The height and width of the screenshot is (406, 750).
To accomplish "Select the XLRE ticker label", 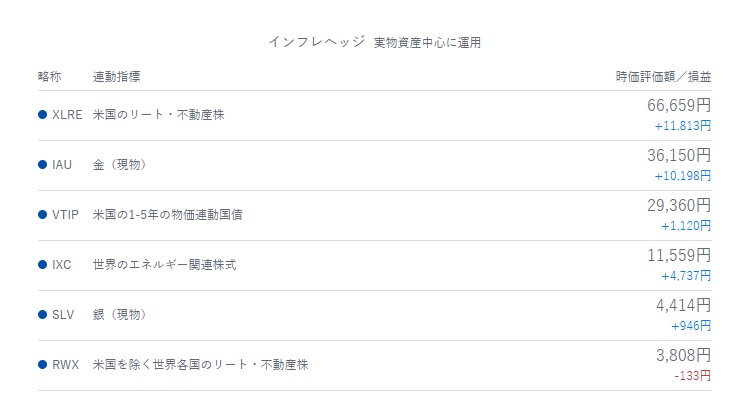I will click(67, 115).
